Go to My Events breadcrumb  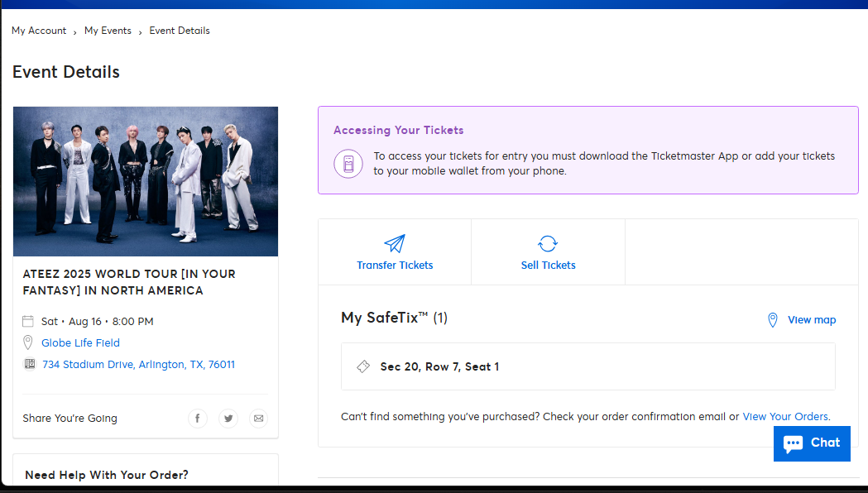click(108, 31)
